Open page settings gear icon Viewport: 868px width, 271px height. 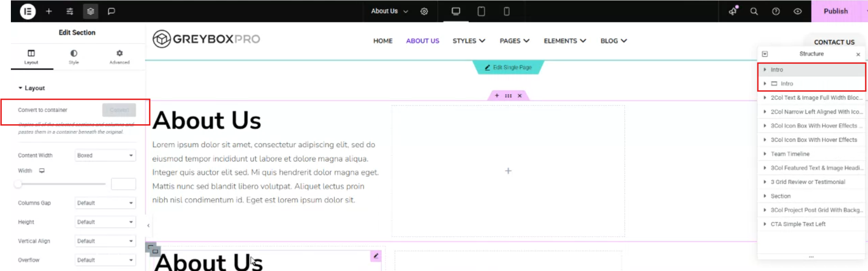point(424,11)
